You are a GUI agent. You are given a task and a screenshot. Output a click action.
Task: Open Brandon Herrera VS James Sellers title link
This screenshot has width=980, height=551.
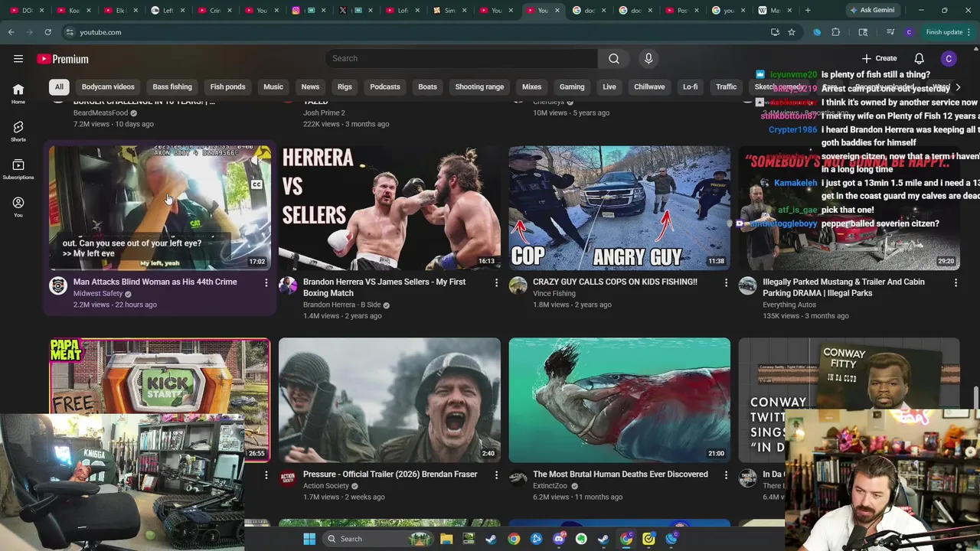384,287
